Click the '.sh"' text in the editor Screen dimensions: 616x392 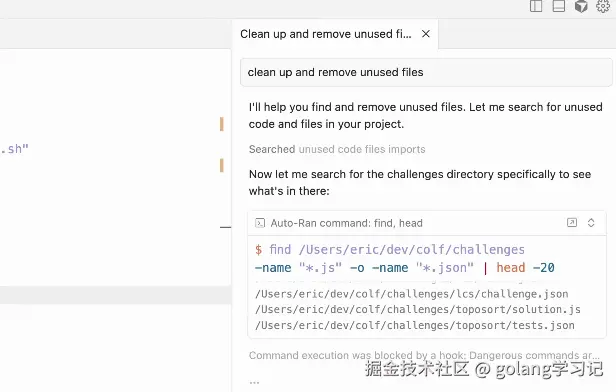(x=15, y=149)
